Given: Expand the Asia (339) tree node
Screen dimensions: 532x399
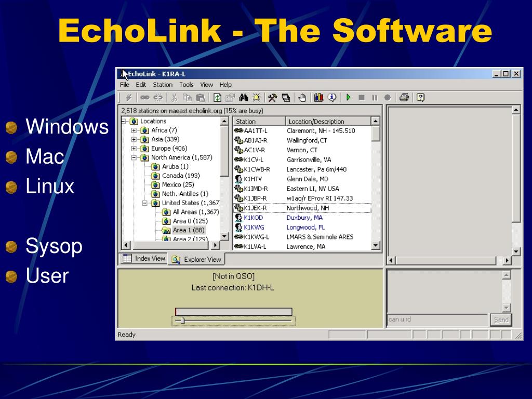Looking at the screenshot, I should [x=134, y=139].
